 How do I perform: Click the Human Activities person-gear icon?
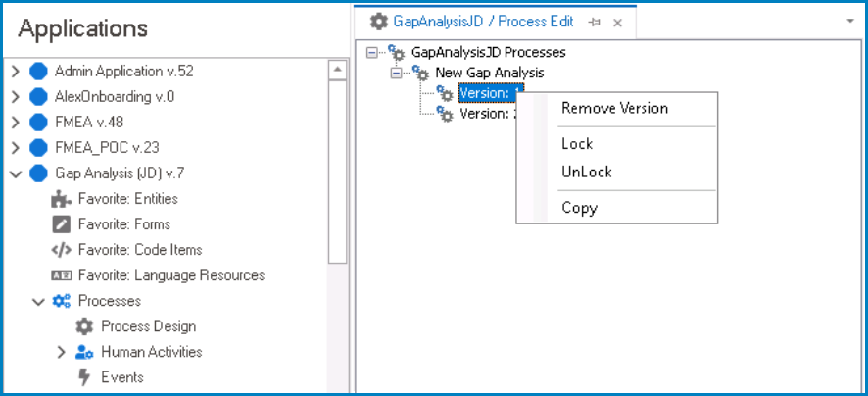point(85,352)
